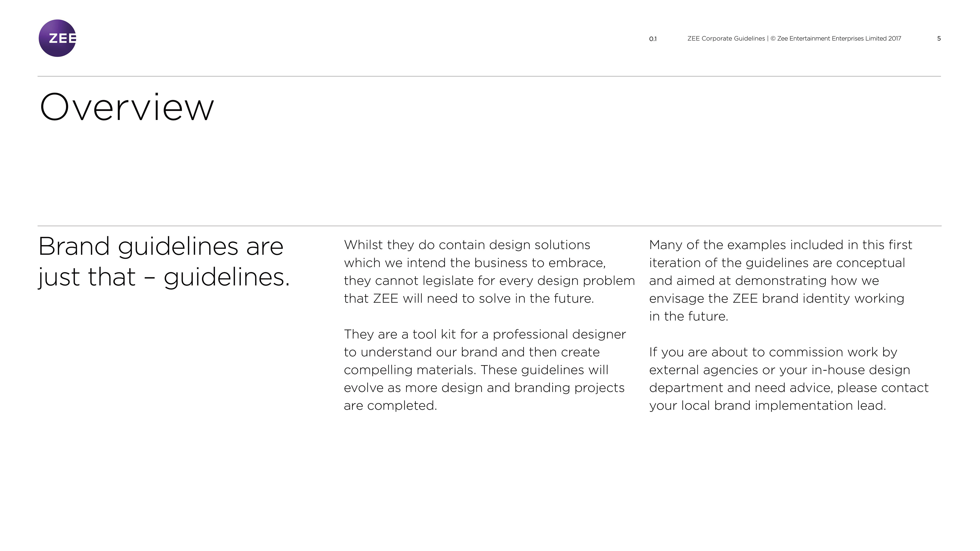The height and width of the screenshot is (551, 980).
Task: Click the page number 5
Action: click(x=939, y=39)
